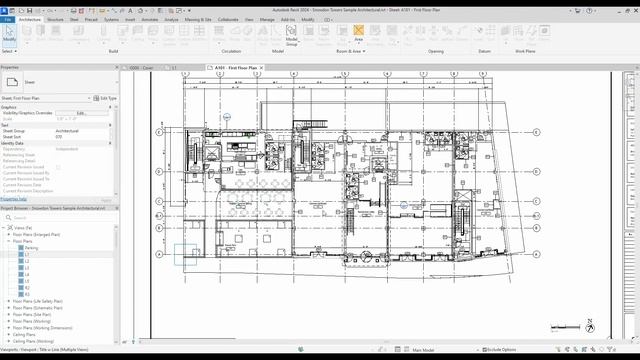Select the L3 floor plan view
This screenshot has height=360, width=640.
(x=27, y=268)
